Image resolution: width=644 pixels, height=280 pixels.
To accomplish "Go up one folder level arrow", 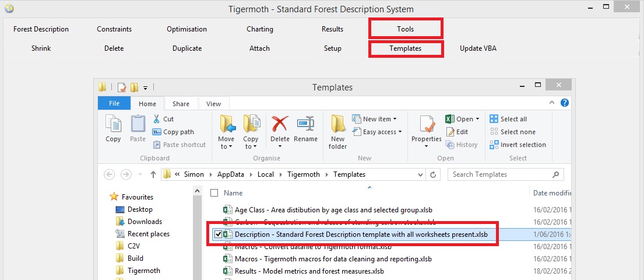I will pos(153,174).
